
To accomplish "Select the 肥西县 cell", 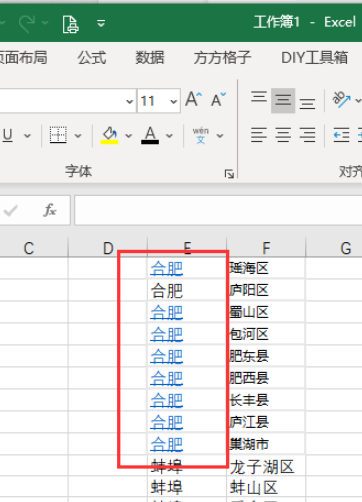I will 266,378.
